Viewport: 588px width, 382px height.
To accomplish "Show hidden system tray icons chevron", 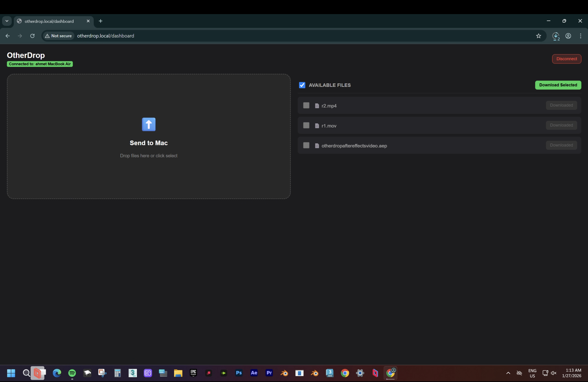I will pos(508,373).
